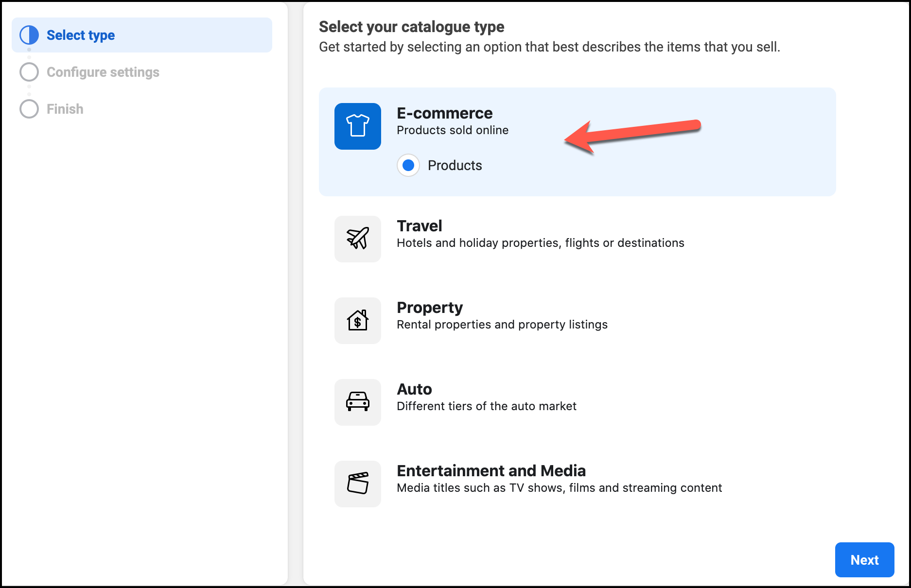This screenshot has height=588, width=911.
Task: Click 'Select your catalogue type' heading
Action: 412,27
